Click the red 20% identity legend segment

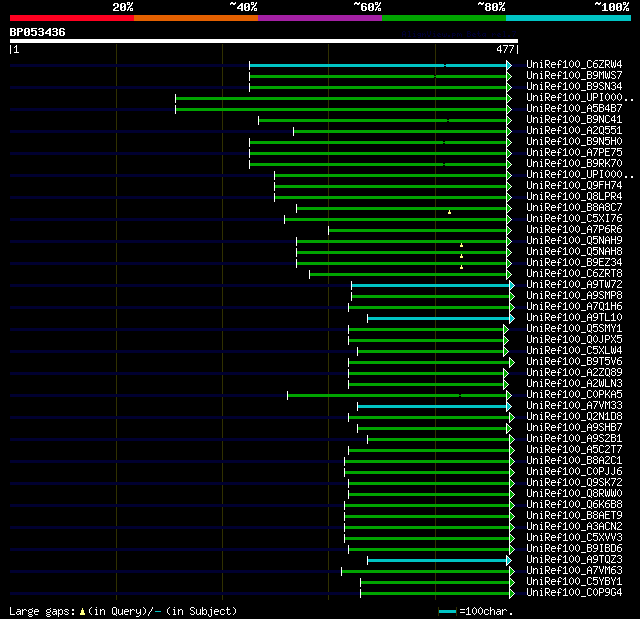(x=72, y=18)
